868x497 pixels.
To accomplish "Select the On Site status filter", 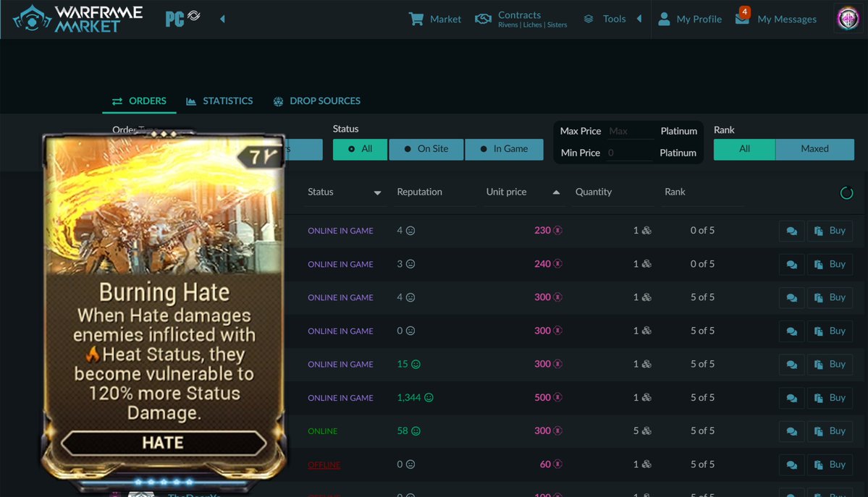I will click(426, 149).
